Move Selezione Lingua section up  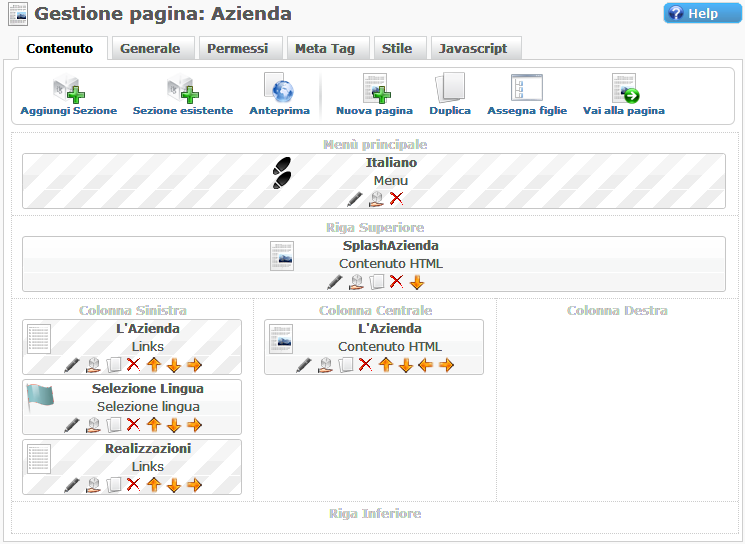(x=154, y=424)
